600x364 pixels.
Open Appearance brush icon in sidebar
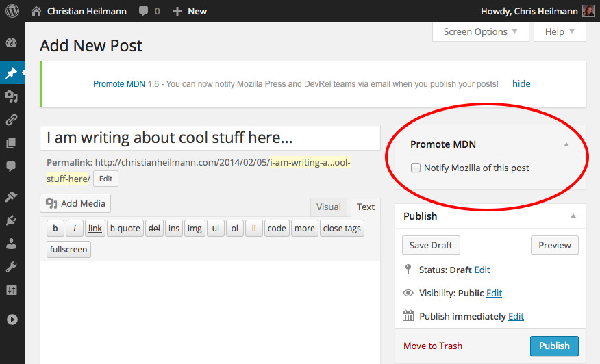[12, 196]
